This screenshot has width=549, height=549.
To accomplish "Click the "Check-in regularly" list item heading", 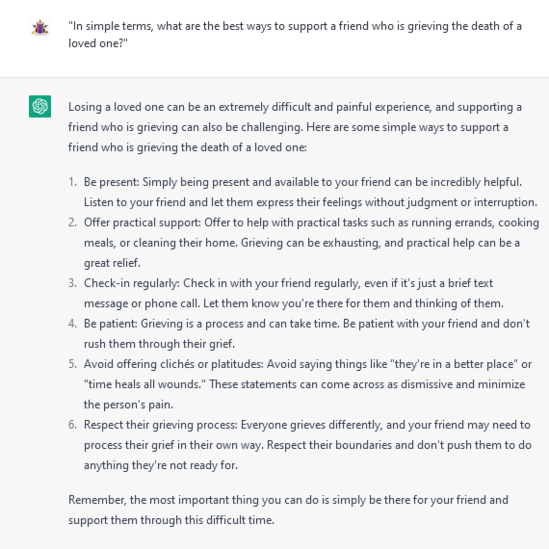I will point(132,283).
